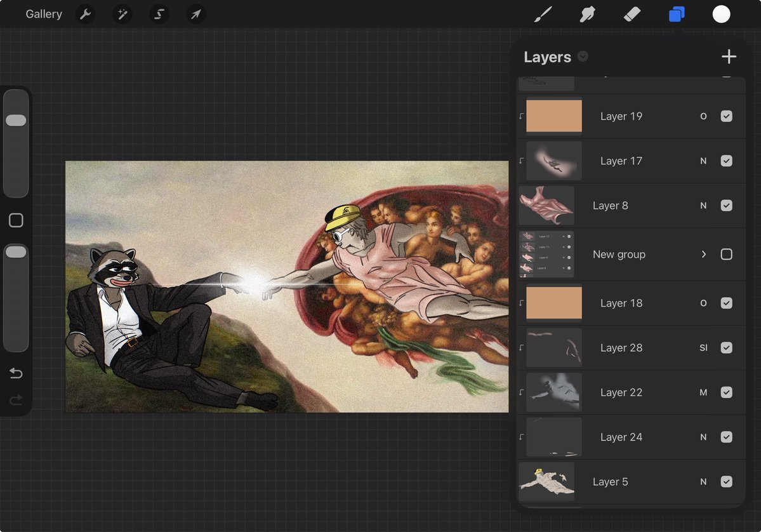Select the Layer 19 name

click(621, 116)
